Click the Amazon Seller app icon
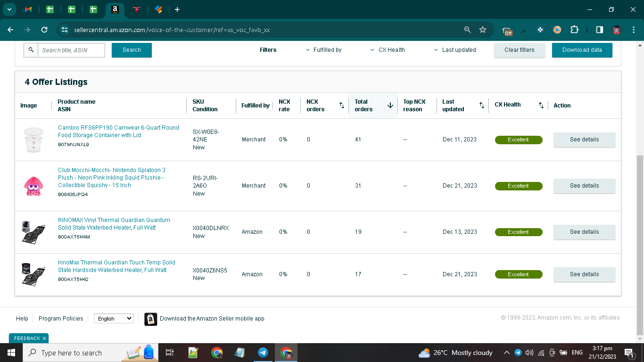This screenshot has height=362, width=644. 150,319
